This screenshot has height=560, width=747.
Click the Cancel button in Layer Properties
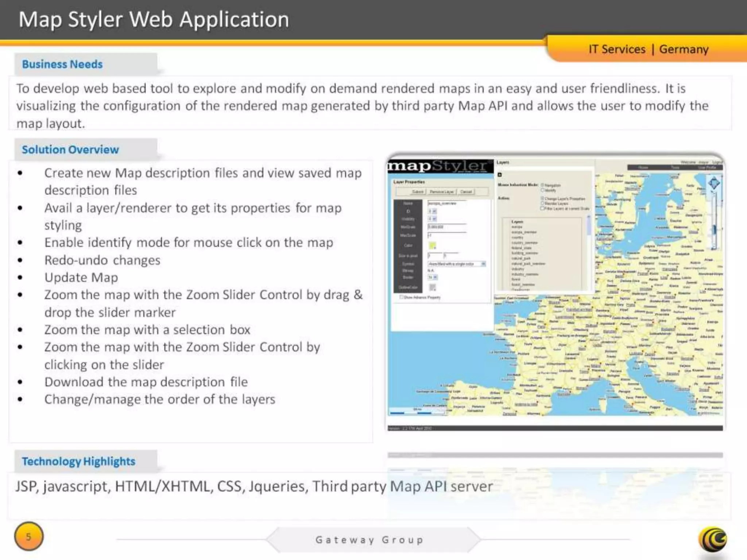point(466,192)
